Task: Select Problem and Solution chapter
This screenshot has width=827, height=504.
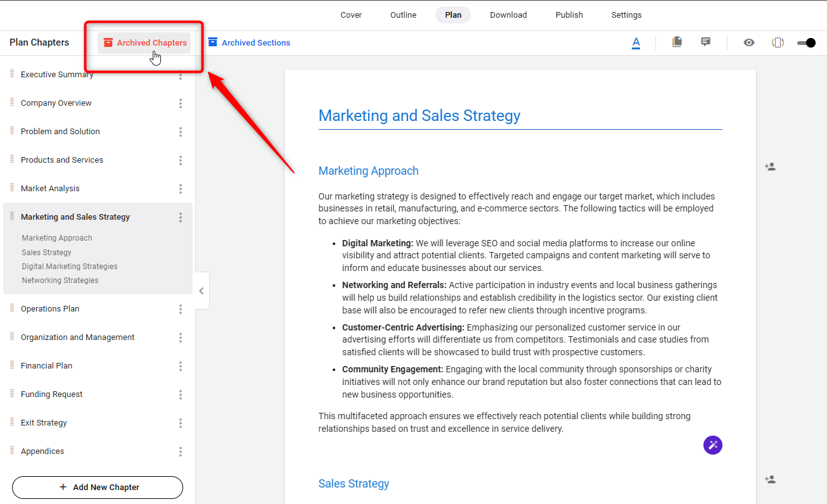Action: point(60,132)
